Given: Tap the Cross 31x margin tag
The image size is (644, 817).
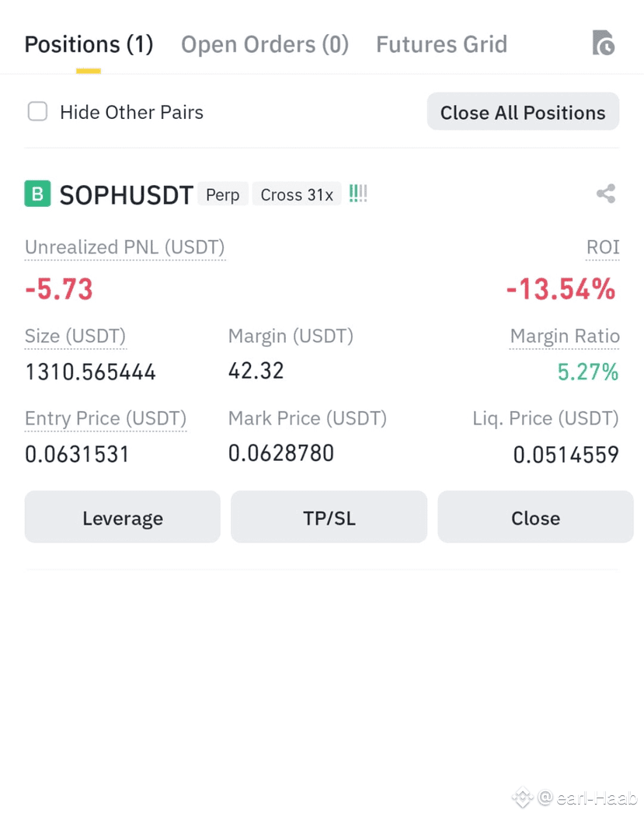Looking at the screenshot, I should click(297, 194).
